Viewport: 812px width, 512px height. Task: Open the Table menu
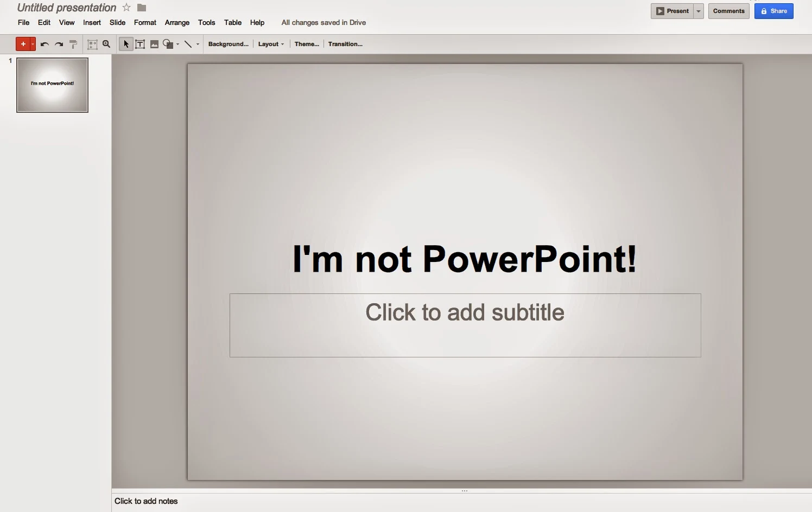(232, 23)
